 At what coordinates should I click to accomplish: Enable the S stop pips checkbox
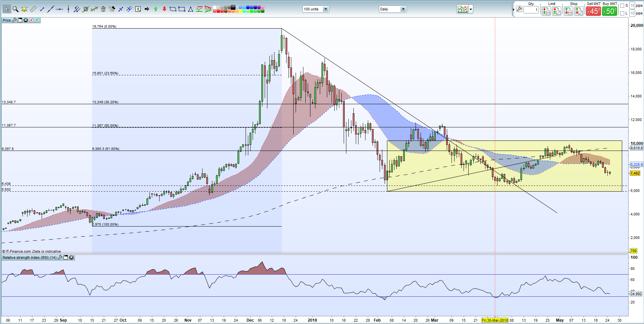point(622,5)
